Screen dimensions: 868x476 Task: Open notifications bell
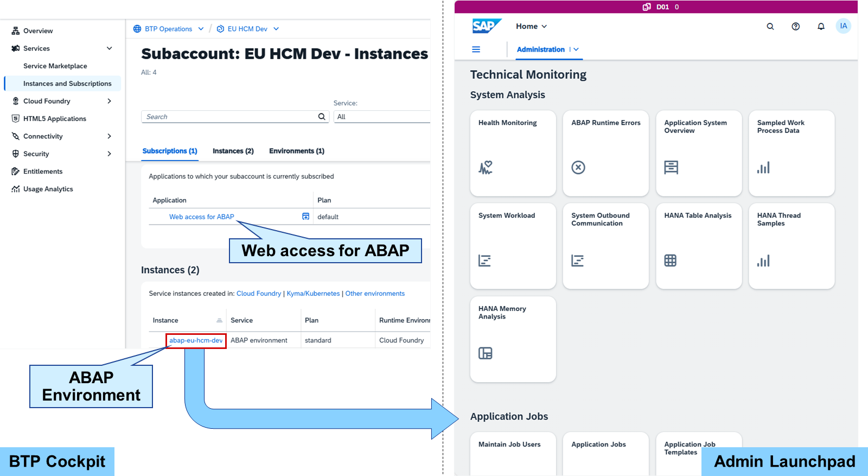[821, 26]
